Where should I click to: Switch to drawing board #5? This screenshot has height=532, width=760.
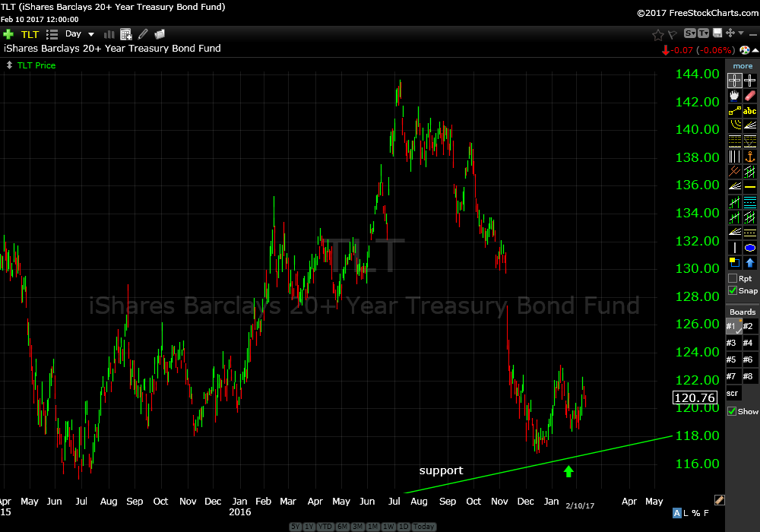click(x=731, y=359)
